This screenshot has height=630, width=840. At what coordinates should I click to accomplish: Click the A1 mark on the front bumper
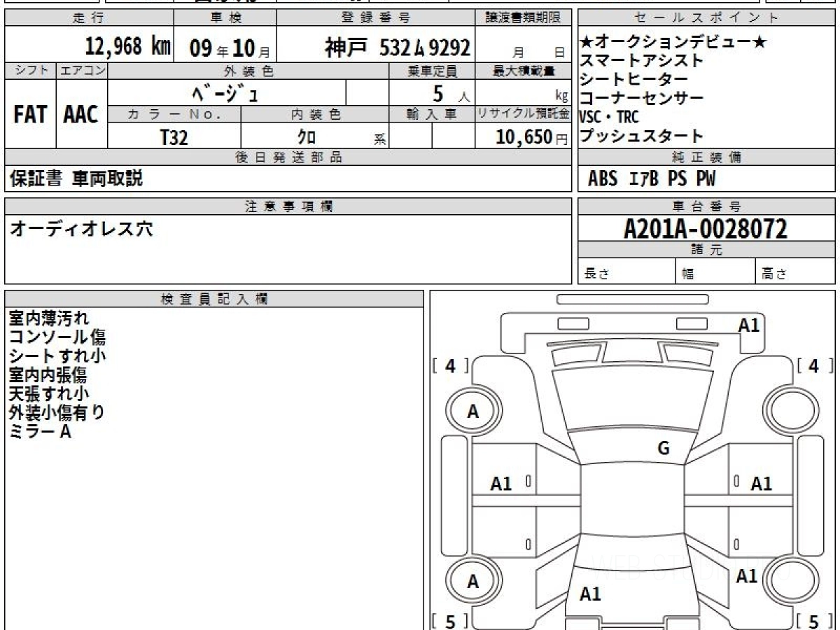(x=749, y=325)
